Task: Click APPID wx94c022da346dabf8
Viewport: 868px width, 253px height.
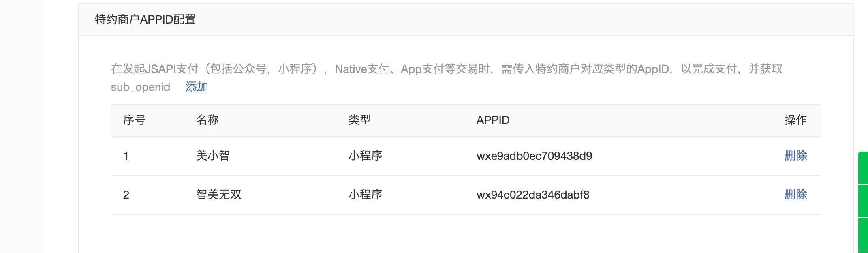Action: click(x=533, y=195)
